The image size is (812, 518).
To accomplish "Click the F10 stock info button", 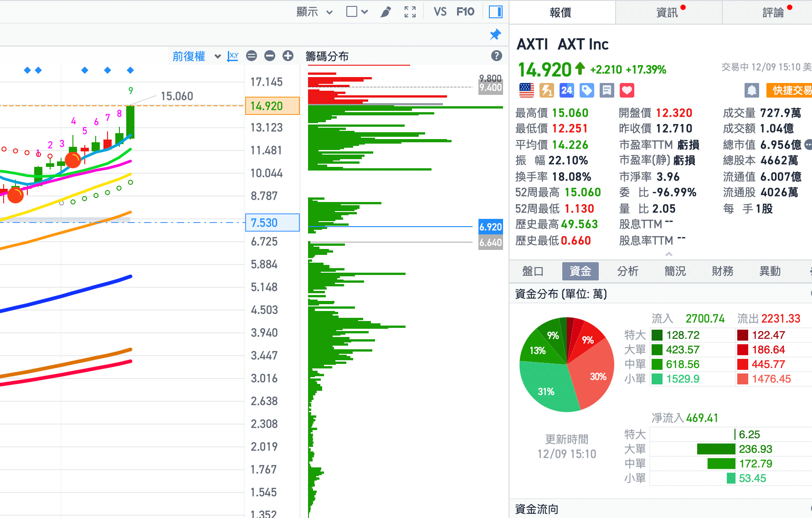I will click(x=465, y=11).
